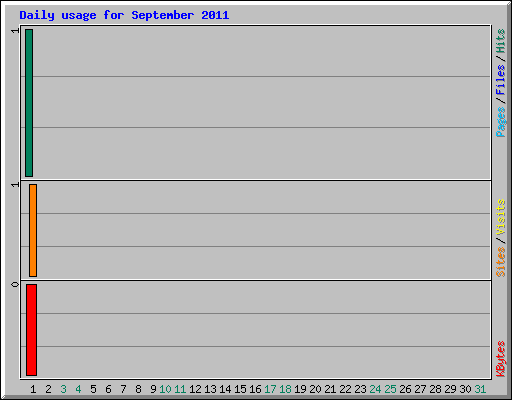The image size is (512, 400).
Task: Select day 15 on the x-axis
Action: tap(240, 389)
